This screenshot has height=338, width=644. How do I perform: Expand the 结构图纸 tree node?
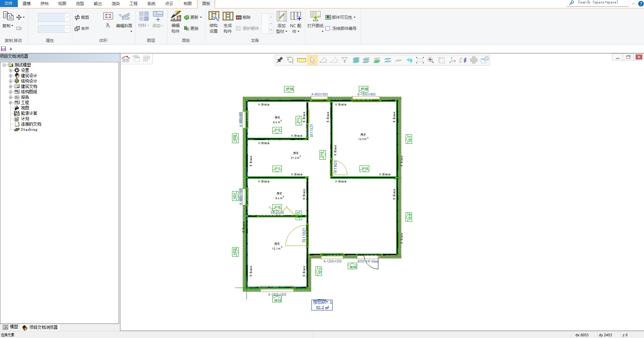pos(10,92)
